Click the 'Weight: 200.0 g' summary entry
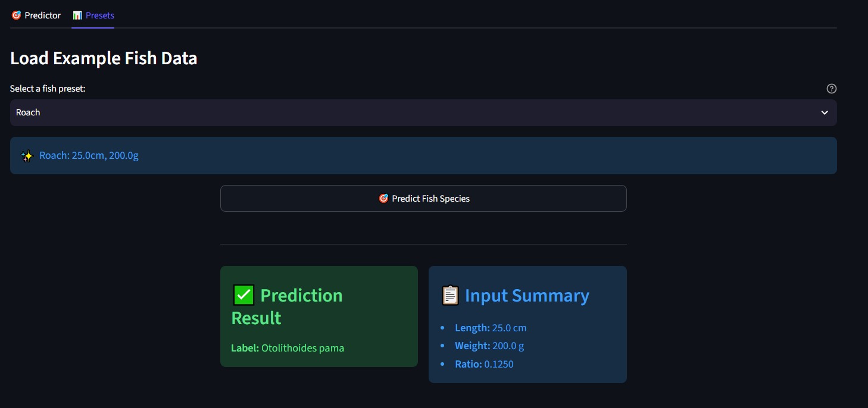This screenshot has height=408, width=868. point(489,346)
